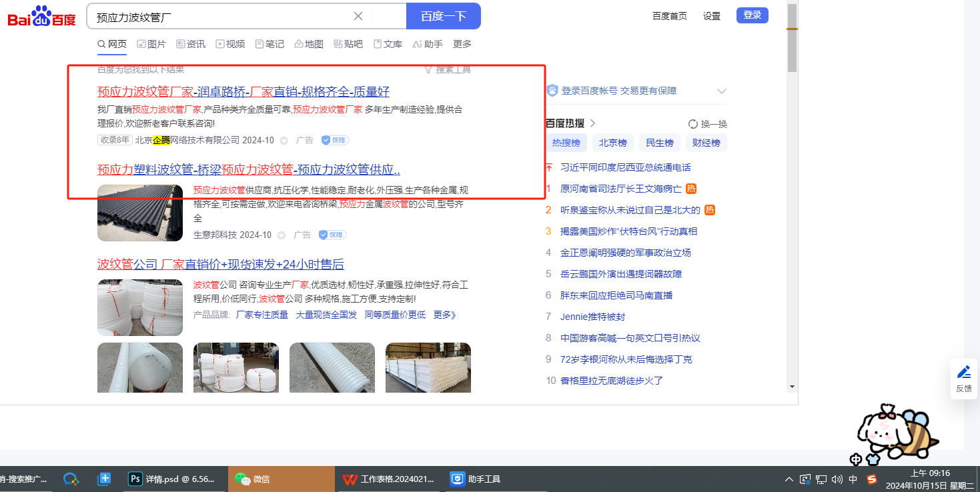Click the Sogou input method tray icon
Image resolution: width=980 pixels, height=492 pixels.
click(872, 479)
